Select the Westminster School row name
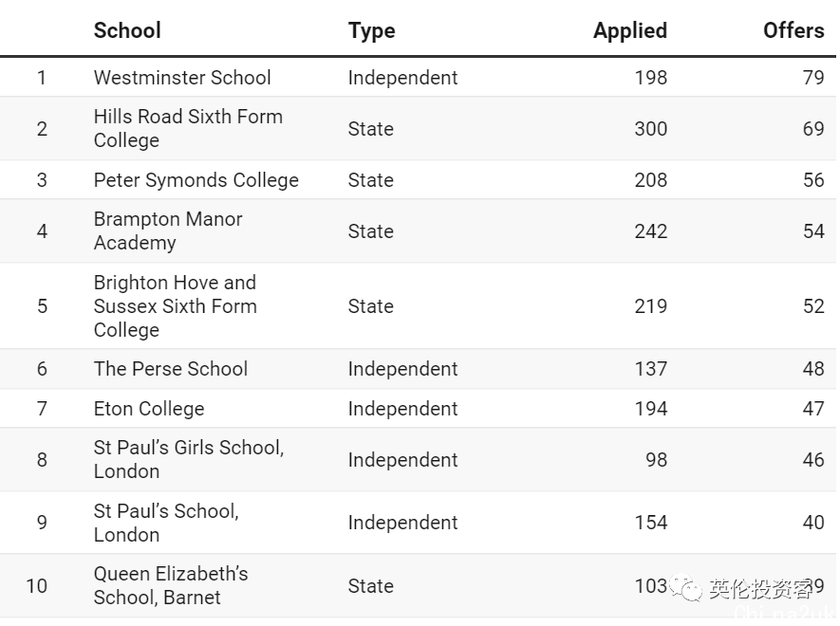 pos(182,78)
